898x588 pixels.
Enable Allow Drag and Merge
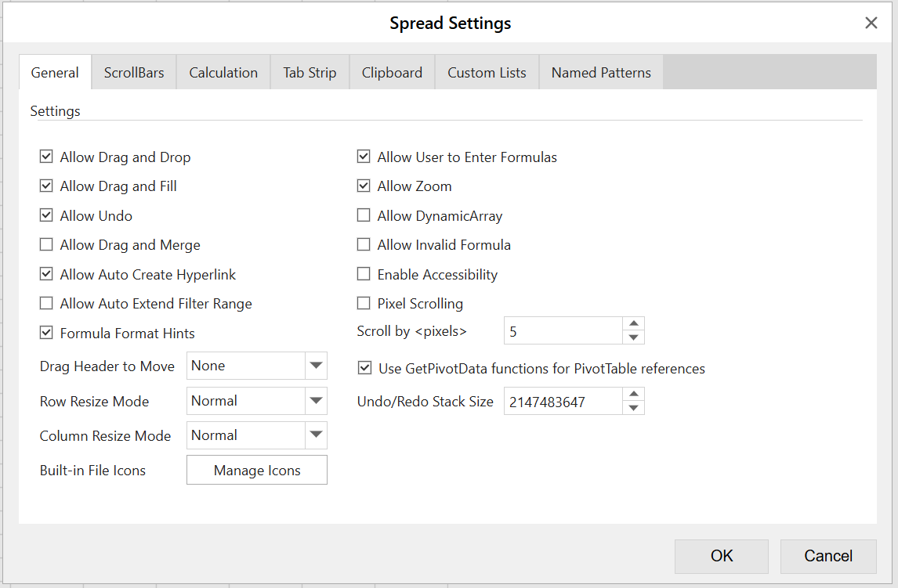(46, 245)
